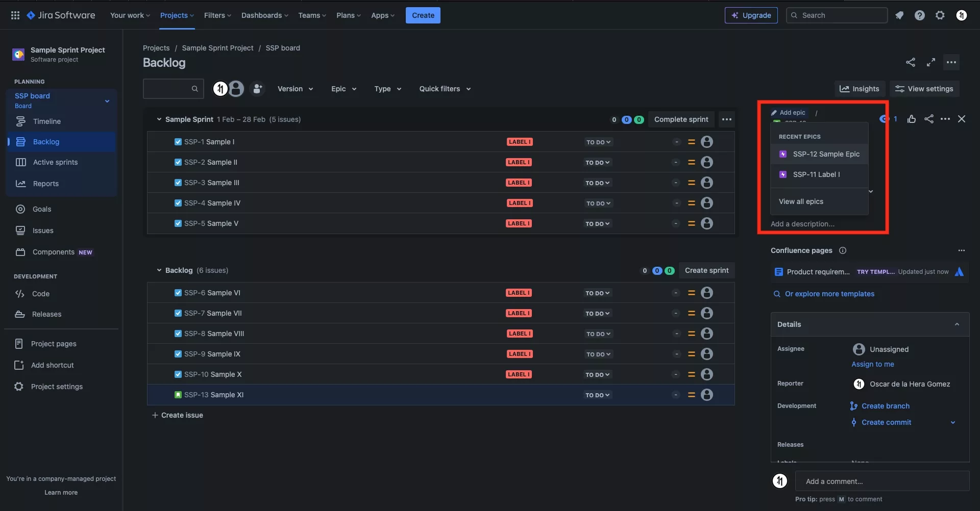Open the Projects menu
980x511 pixels.
click(177, 15)
